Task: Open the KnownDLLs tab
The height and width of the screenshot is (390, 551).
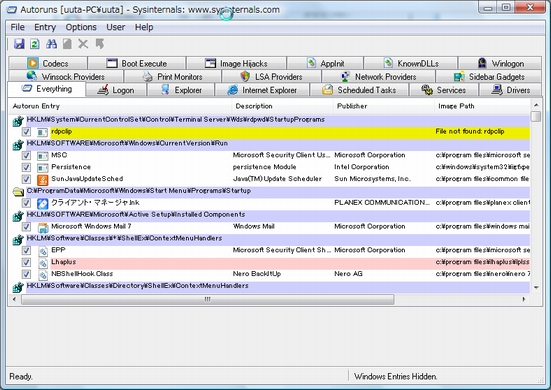Action: pyautogui.click(x=410, y=63)
